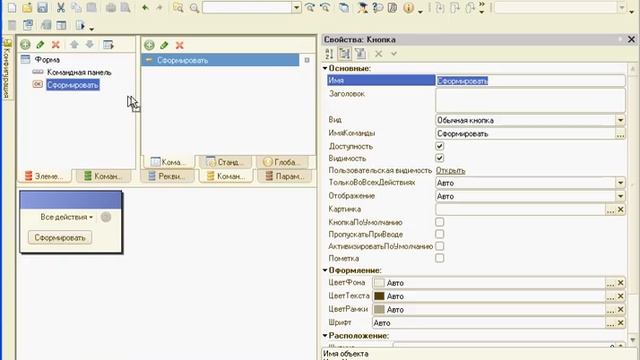Collapse the Основные section
The height and width of the screenshot is (360, 640).
click(325, 68)
